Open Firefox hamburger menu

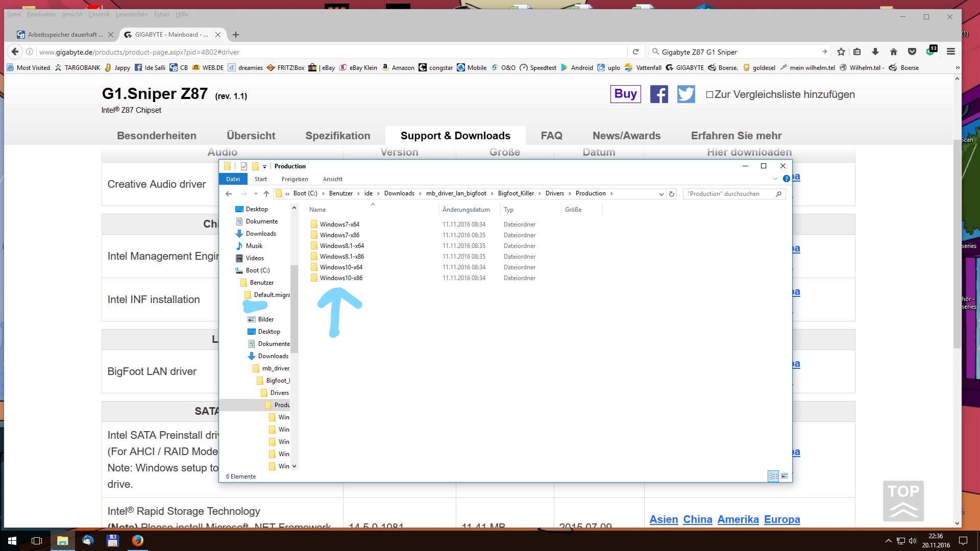click(950, 52)
